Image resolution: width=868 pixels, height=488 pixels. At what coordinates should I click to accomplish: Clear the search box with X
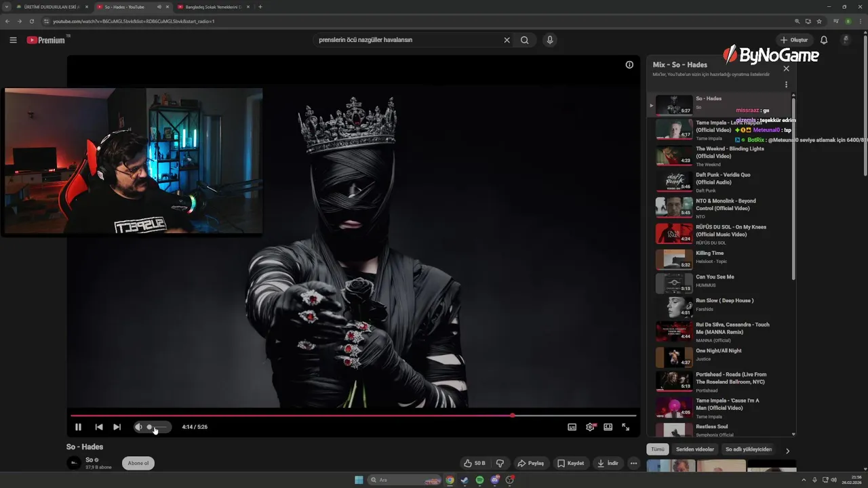507,40
